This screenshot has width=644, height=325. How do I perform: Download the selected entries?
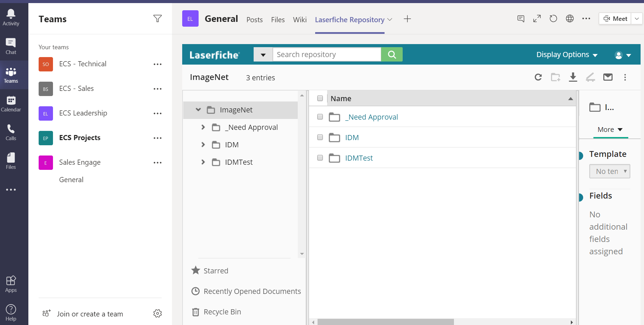point(573,77)
